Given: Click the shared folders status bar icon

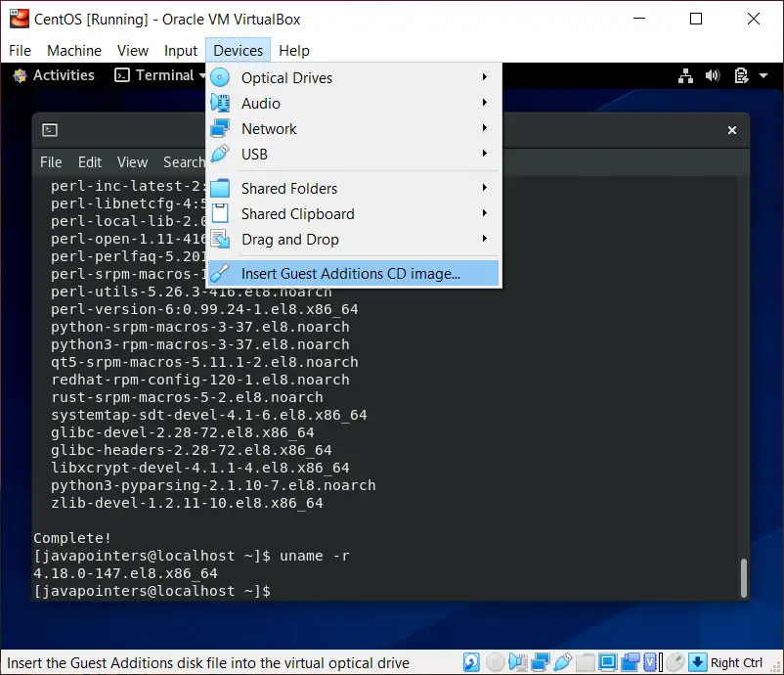Looking at the screenshot, I should pos(585,662).
